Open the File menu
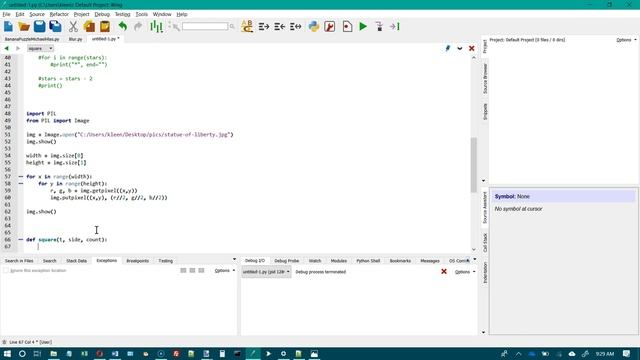Viewport: 640px width, 360px height. (x=7, y=14)
